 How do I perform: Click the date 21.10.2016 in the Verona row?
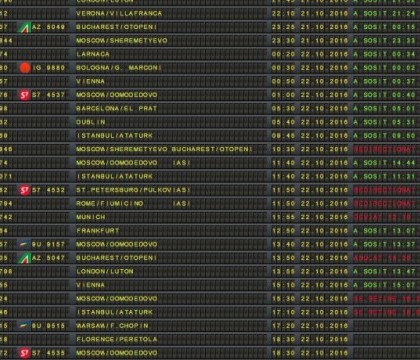pyautogui.click(x=324, y=14)
